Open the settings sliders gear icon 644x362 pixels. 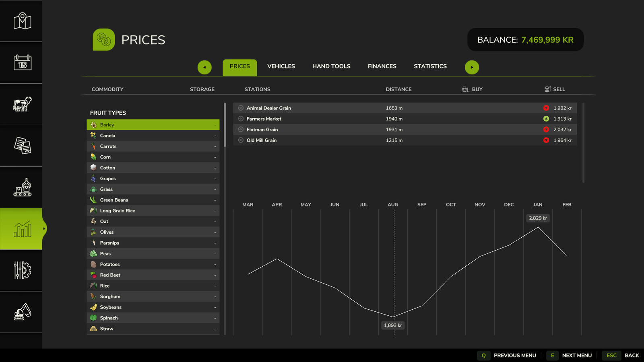click(x=22, y=270)
